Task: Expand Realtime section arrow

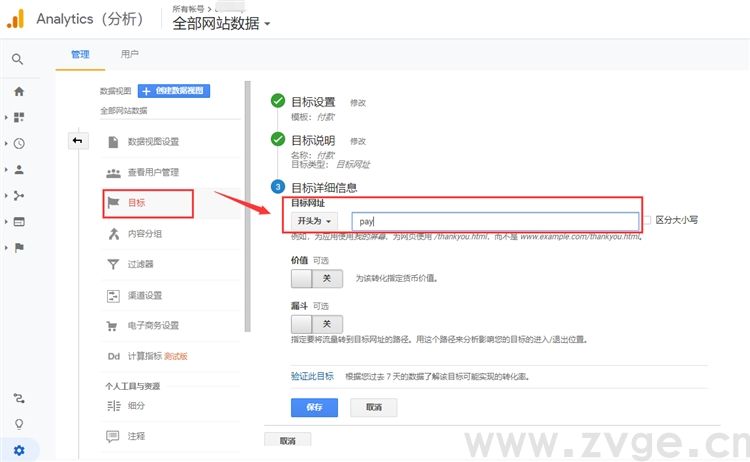Action: (6, 143)
